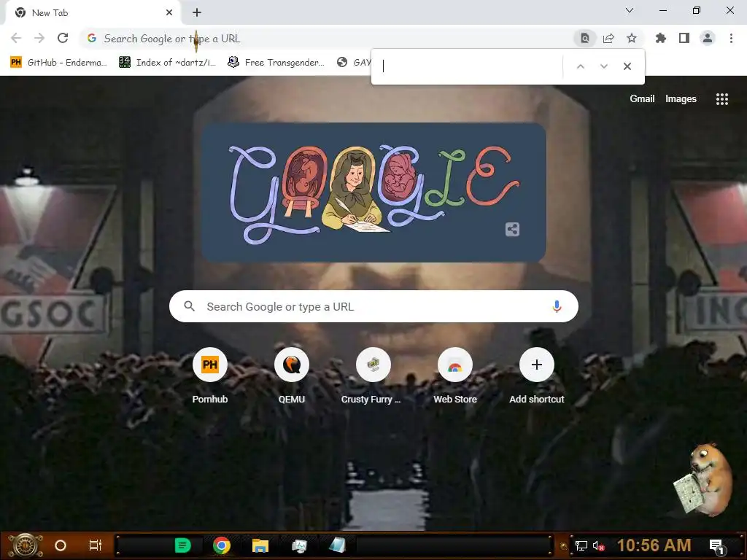The image size is (747, 560).
Task: Open the Start menu clock-style button
Action: [x=26, y=545]
